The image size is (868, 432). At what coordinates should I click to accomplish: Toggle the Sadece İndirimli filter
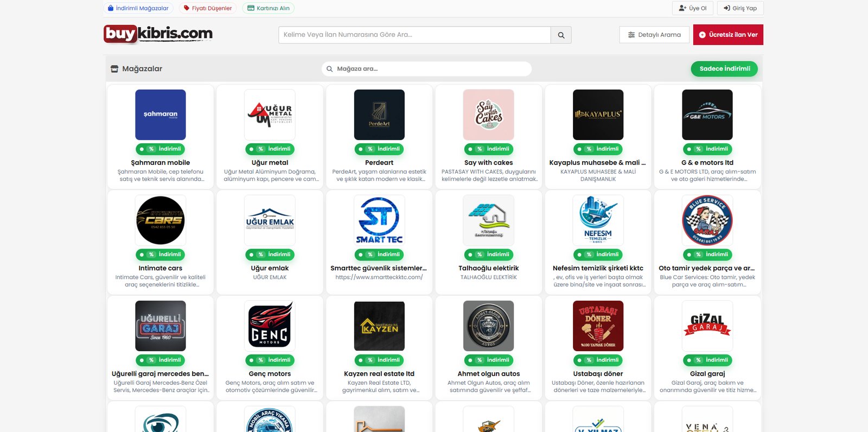pos(724,69)
